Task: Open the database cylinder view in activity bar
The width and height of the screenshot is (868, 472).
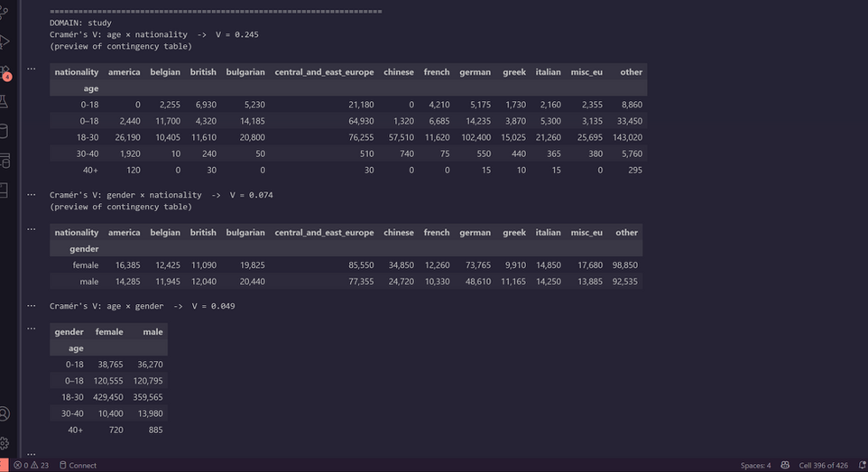Action: pos(4,131)
